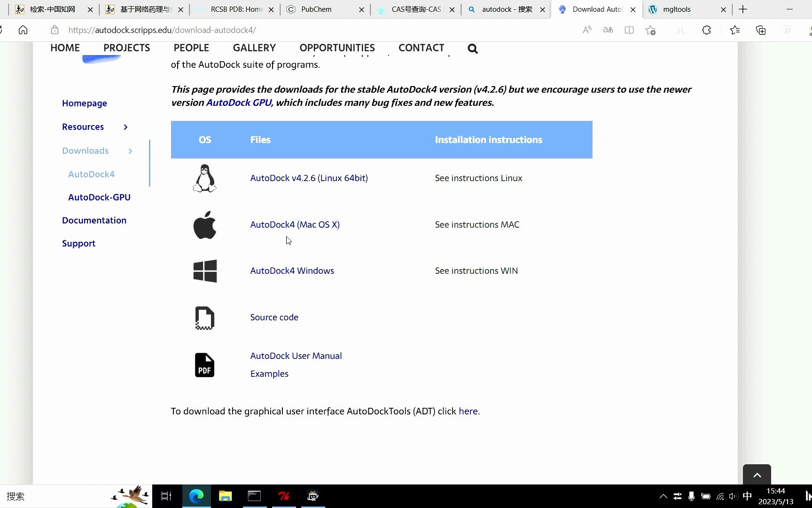
Task: Open the immersive reader split icon
Action: [x=629, y=30]
